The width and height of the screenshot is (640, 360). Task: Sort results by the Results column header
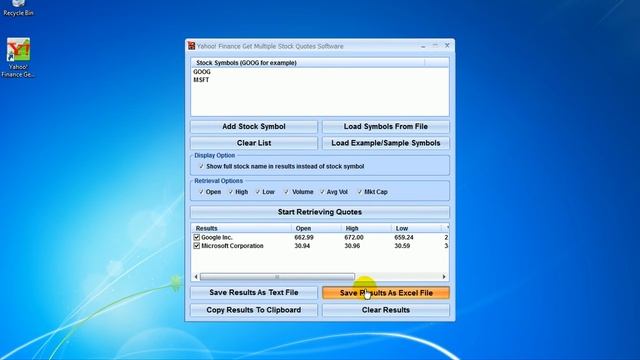242,228
